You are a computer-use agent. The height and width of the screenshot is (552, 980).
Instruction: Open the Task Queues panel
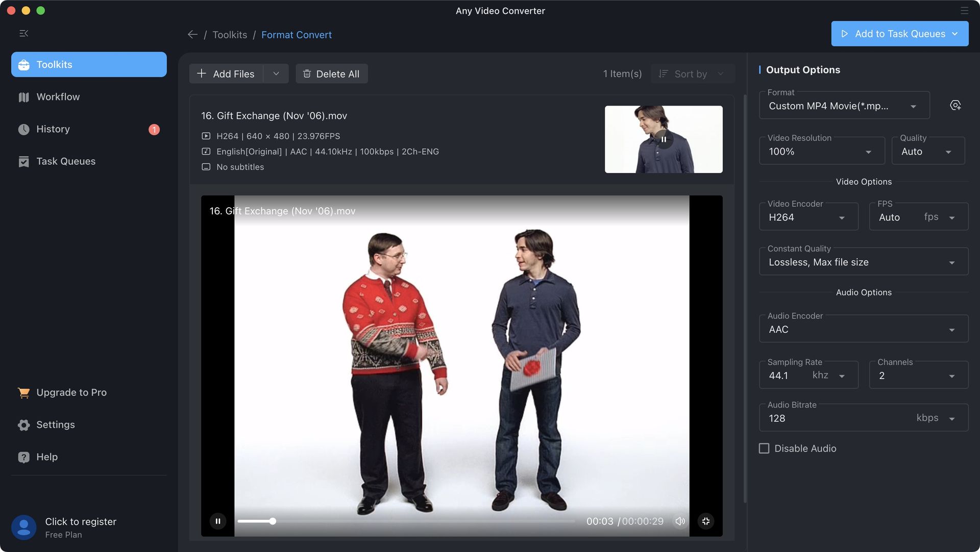[65, 161]
